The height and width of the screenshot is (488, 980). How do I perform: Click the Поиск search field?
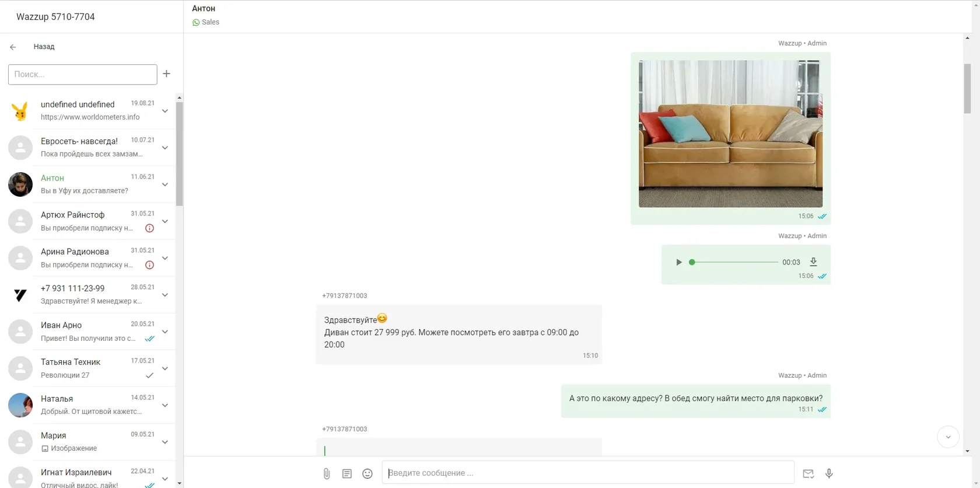pyautogui.click(x=82, y=74)
